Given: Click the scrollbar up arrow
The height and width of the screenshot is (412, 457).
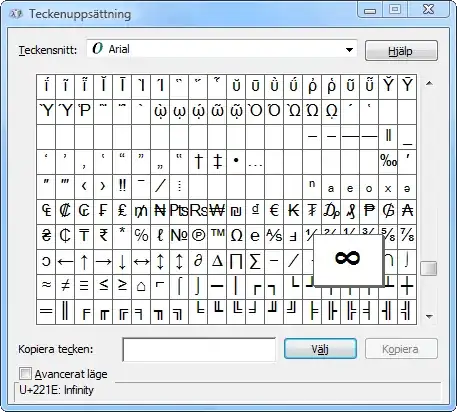Looking at the screenshot, I should (x=429, y=83).
